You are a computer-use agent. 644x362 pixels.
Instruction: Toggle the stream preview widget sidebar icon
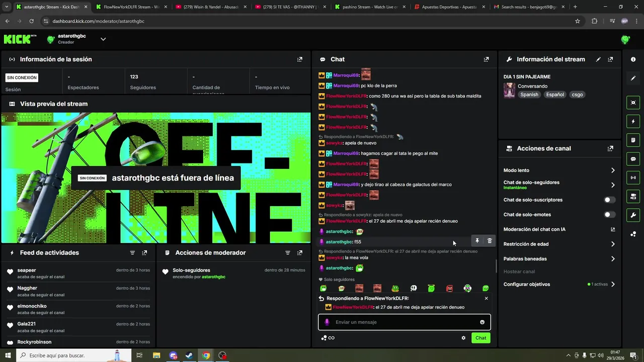pyautogui.click(x=633, y=103)
